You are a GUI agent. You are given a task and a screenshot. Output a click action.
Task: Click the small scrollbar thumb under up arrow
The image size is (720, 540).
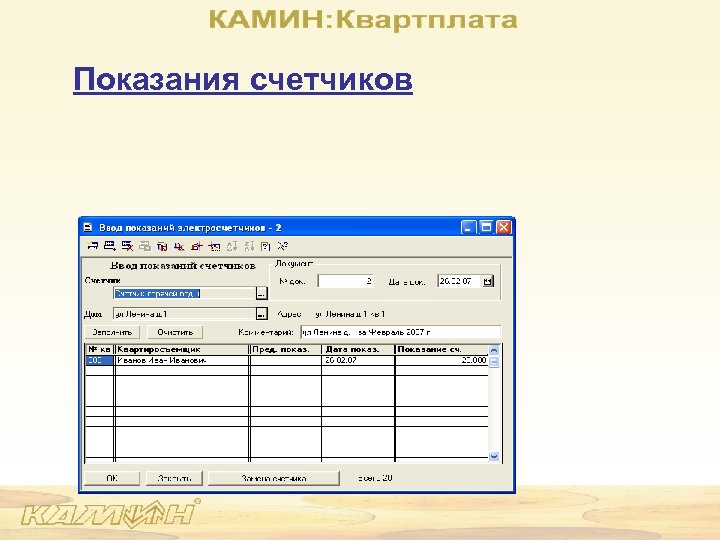[494, 361]
